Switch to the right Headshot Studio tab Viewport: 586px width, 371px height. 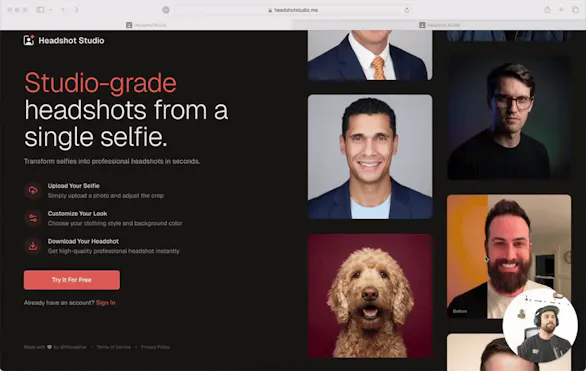pos(439,25)
